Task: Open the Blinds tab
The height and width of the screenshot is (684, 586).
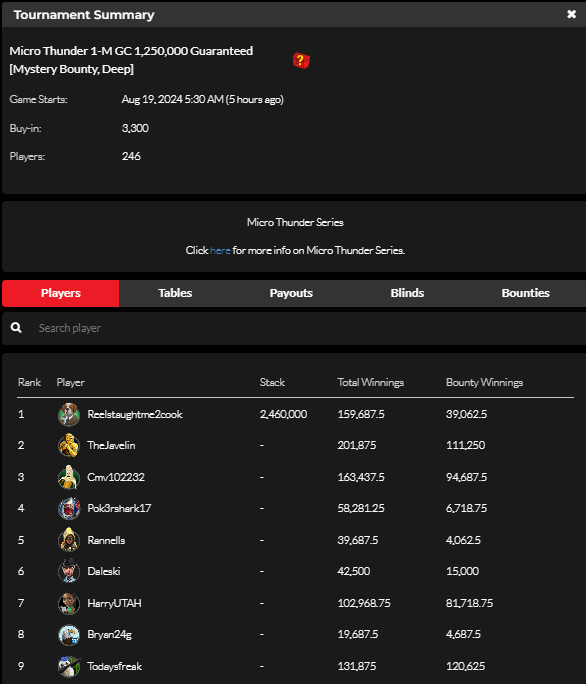Action: pyautogui.click(x=407, y=293)
